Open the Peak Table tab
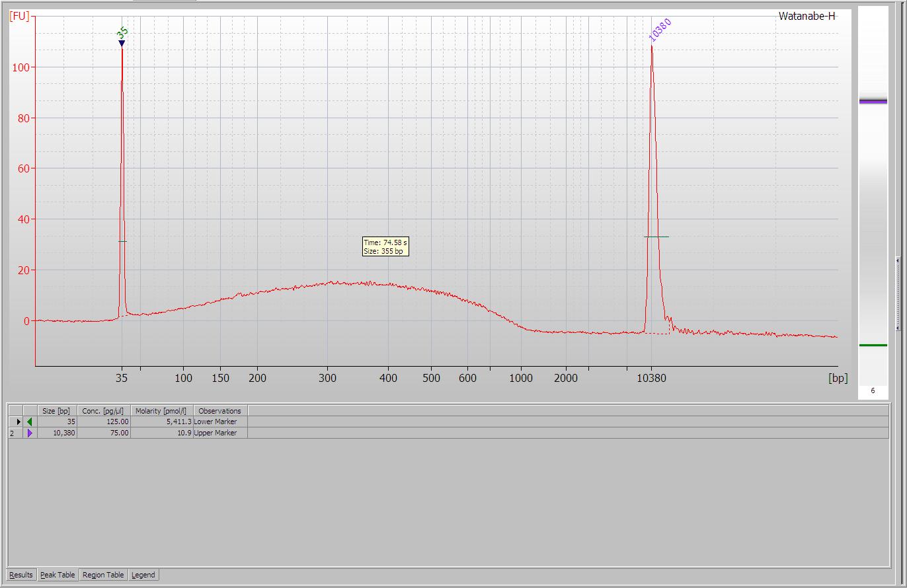 pos(58,575)
